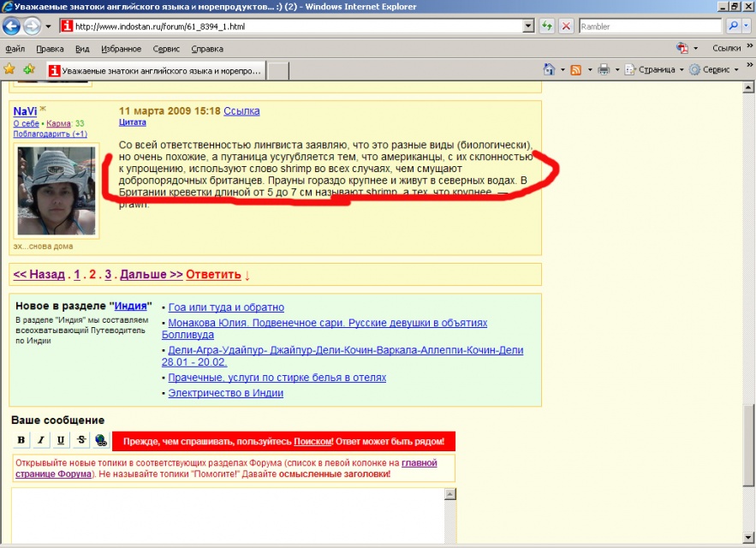Click the Ответить reply link
The width and height of the screenshot is (756, 548).
click(x=213, y=275)
